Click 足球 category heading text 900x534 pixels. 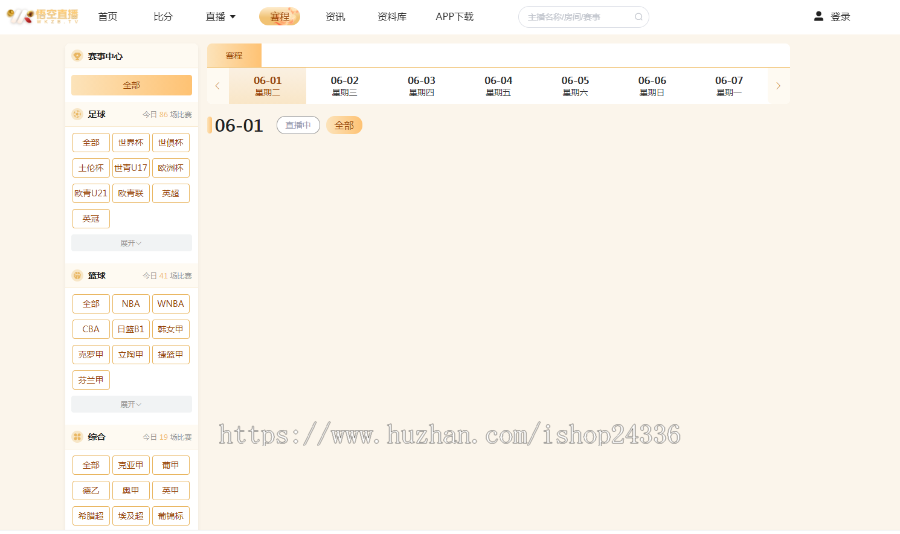pos(96,114)
